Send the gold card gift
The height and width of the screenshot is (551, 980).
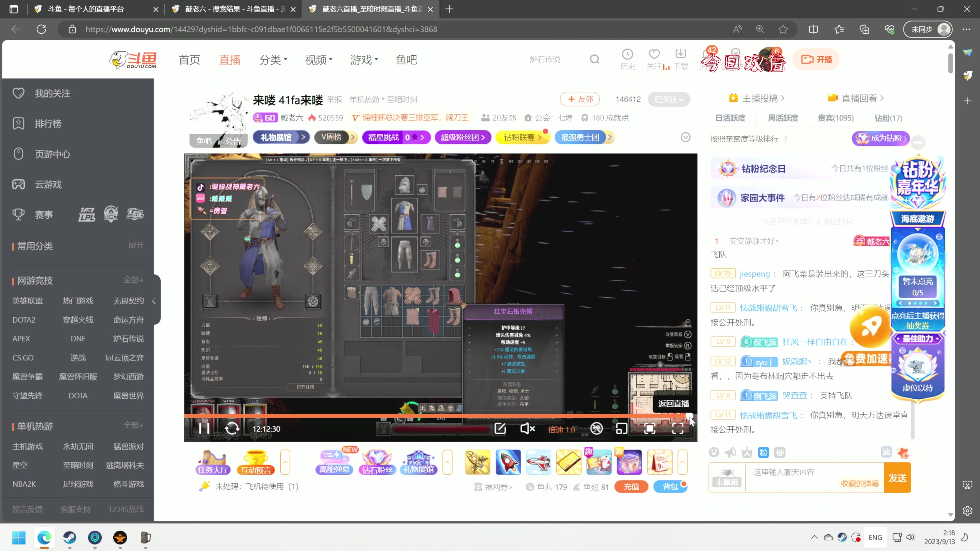568,462
